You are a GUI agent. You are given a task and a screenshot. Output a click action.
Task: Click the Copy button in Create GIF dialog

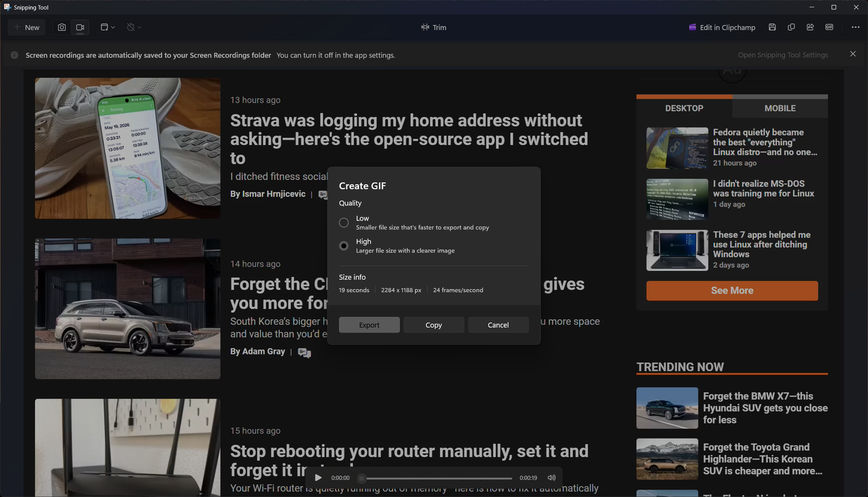(x=434, y=325)
